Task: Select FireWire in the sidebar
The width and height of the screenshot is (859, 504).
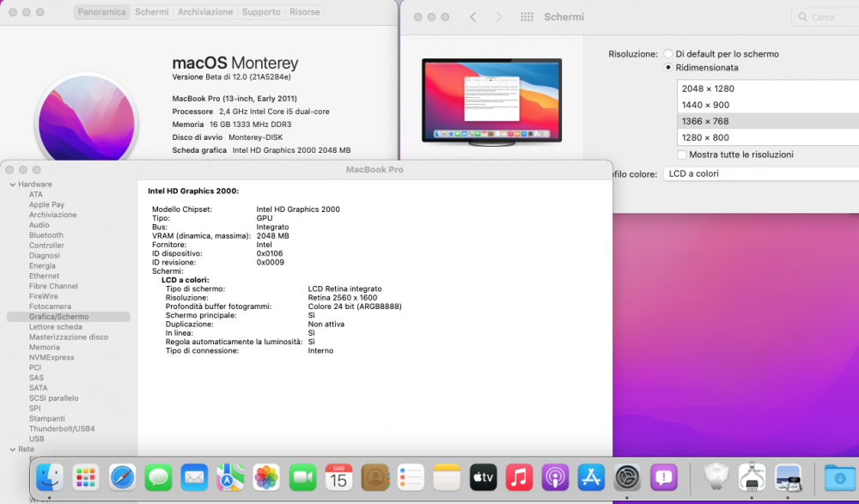Action: (x=43, y=296)
